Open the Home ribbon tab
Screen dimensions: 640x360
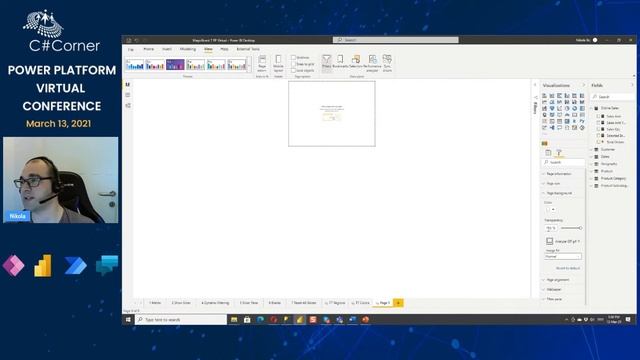point(149,49)
